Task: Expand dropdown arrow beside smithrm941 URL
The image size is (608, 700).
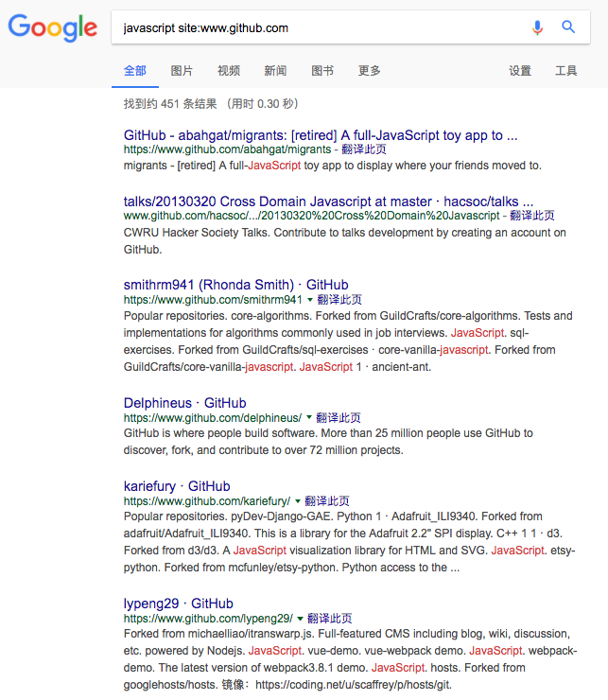Action: tap(310, 300)
